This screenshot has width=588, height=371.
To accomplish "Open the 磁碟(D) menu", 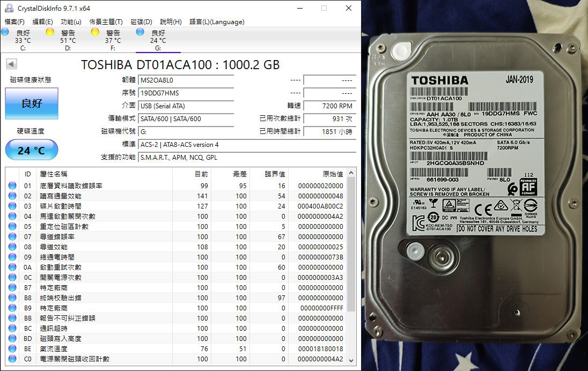I will tap(141, 22).
